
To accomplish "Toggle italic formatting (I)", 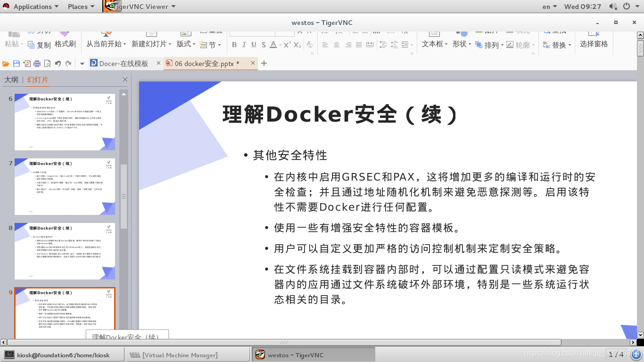I will [x=244, y=45].
